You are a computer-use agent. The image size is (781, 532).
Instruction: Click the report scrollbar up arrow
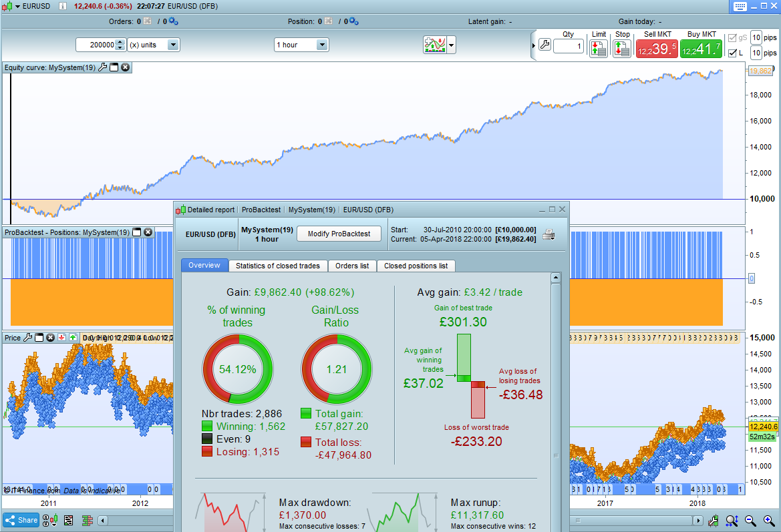coord(556,278)
